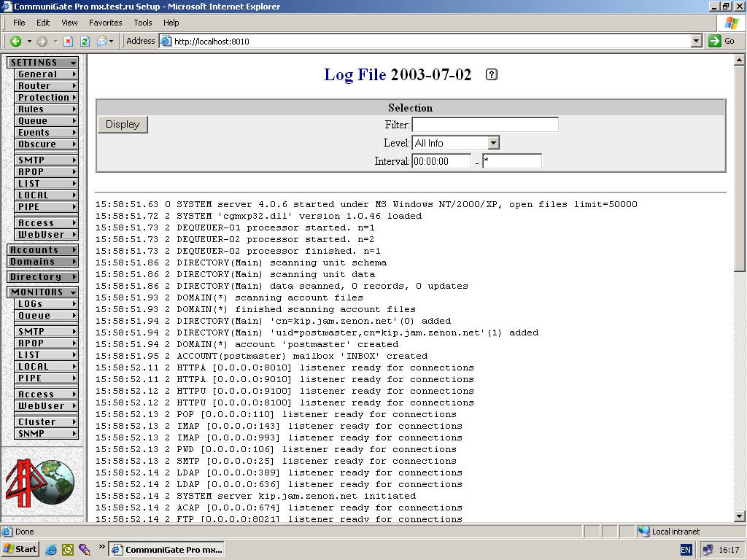The width and height of the screenshot is (747, 560).
Task: Click the Display button
Action: [x=123, y=124]
